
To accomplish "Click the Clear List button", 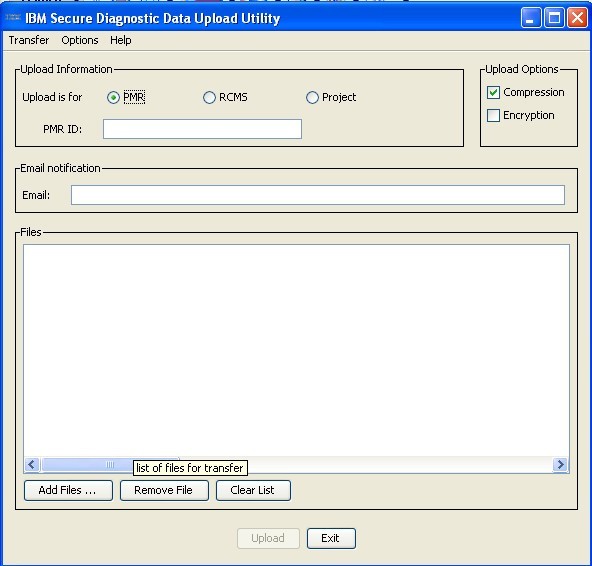I will point(253,490).
